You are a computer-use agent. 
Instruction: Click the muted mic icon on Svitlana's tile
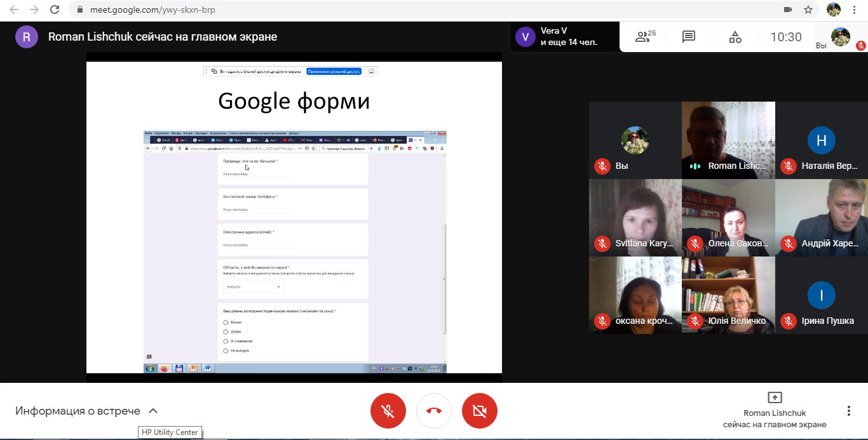click(x=602, y=244)
